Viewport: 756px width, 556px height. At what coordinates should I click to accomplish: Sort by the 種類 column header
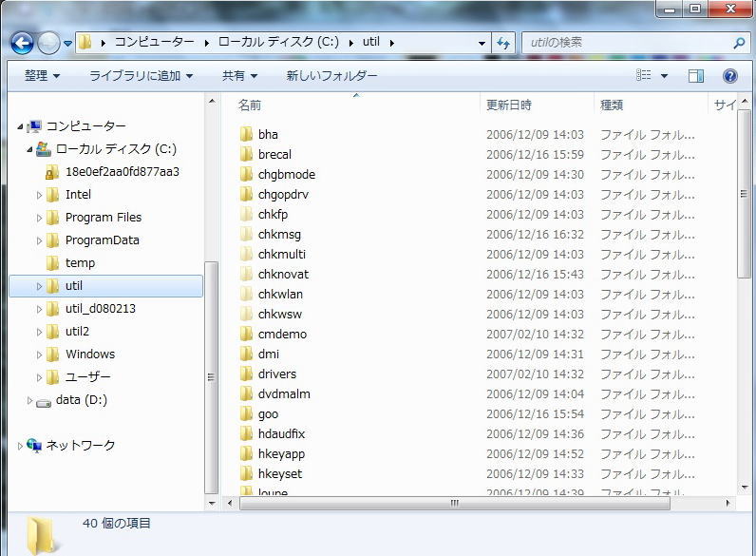(612, 105)
